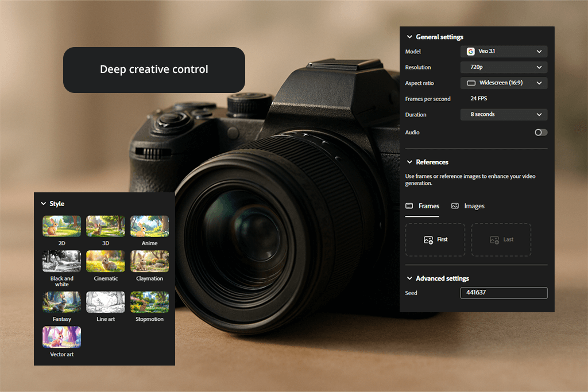Image resolution: width=588 pixels, height=392 pixels.
Task: Click the Deep creative control banner
Action: [x=154, y=69]
